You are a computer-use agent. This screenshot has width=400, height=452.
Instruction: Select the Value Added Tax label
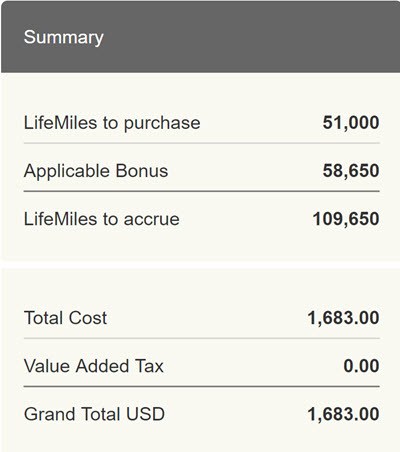pos(94,366)
